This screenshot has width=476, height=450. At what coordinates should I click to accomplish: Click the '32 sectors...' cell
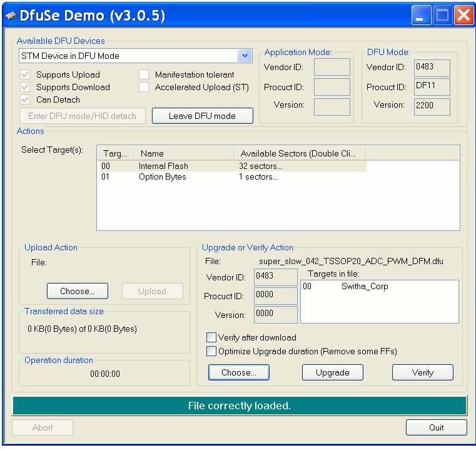(260, 166)
